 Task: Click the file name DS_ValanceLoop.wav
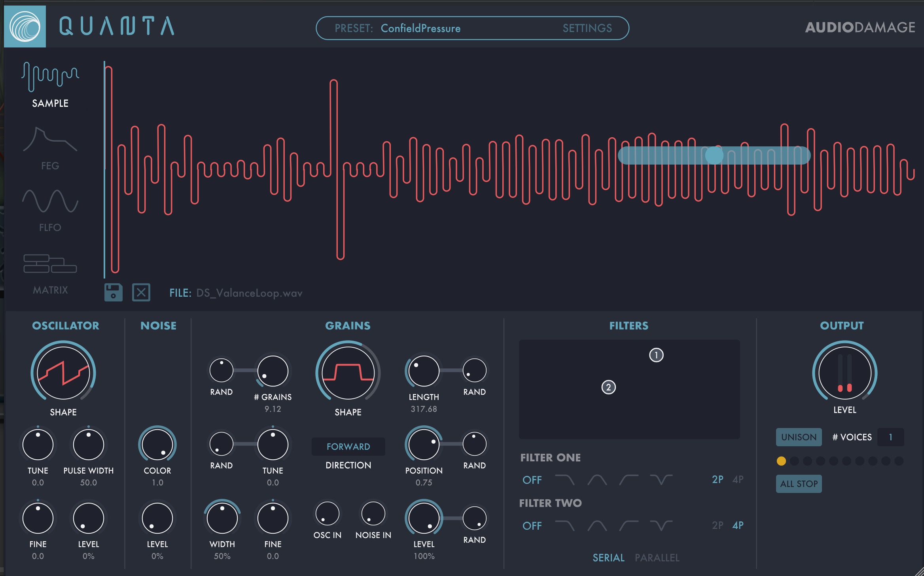point(249,293)
